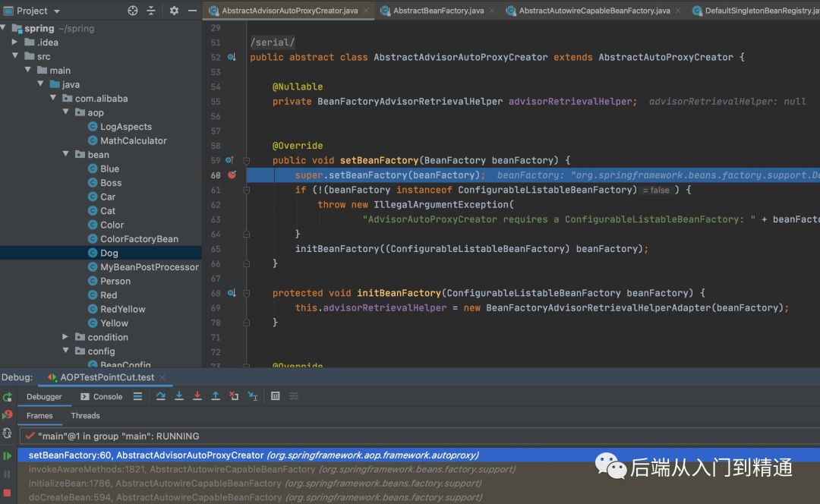Switch to AbstractAutowireCapableBeanFactory.java tab
This screenshot has height=504, width=820.
coord(594,11)
